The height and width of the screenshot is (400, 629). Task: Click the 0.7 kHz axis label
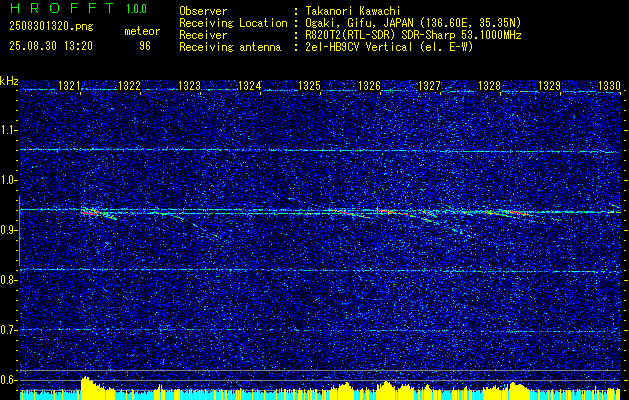coord(8,330)
